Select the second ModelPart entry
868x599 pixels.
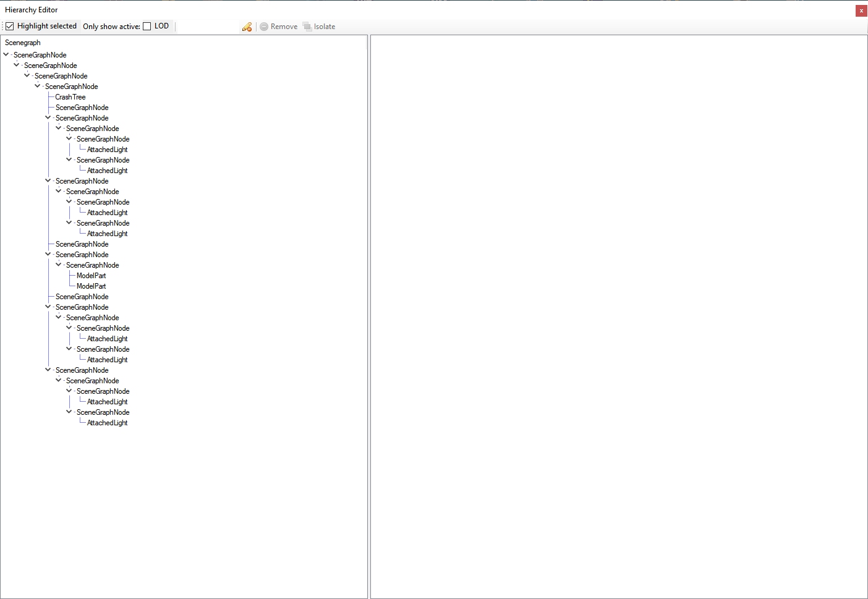pos(91,286)
